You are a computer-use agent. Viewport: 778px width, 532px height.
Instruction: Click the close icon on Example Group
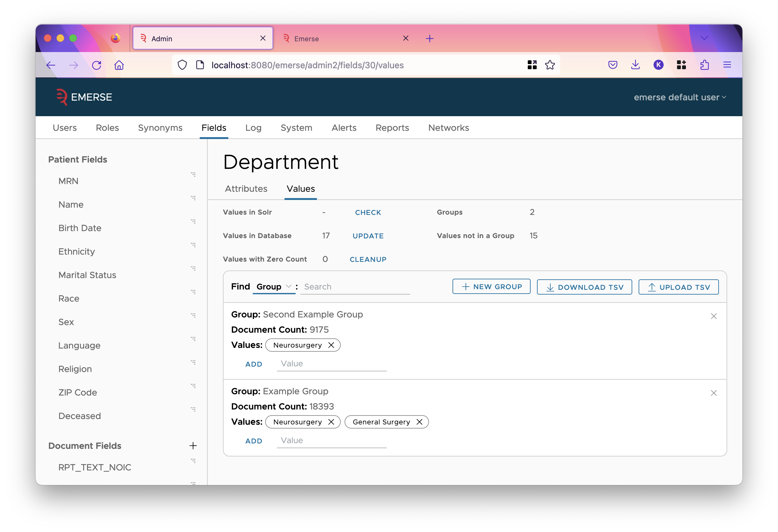(x=714, y=393)
